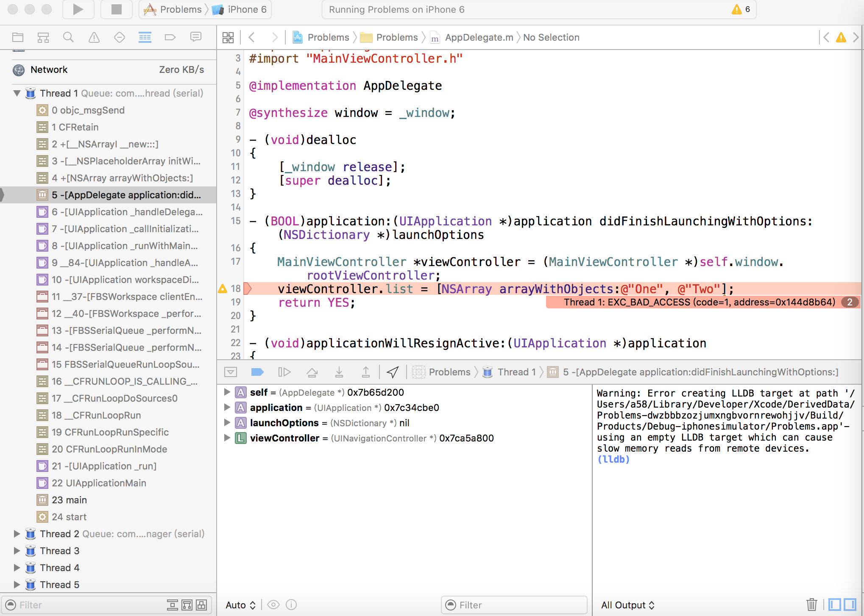The image size is (864, 616).
Task: Select stack frame 0 objc_msgSend
Action: (x=109, y=110)
